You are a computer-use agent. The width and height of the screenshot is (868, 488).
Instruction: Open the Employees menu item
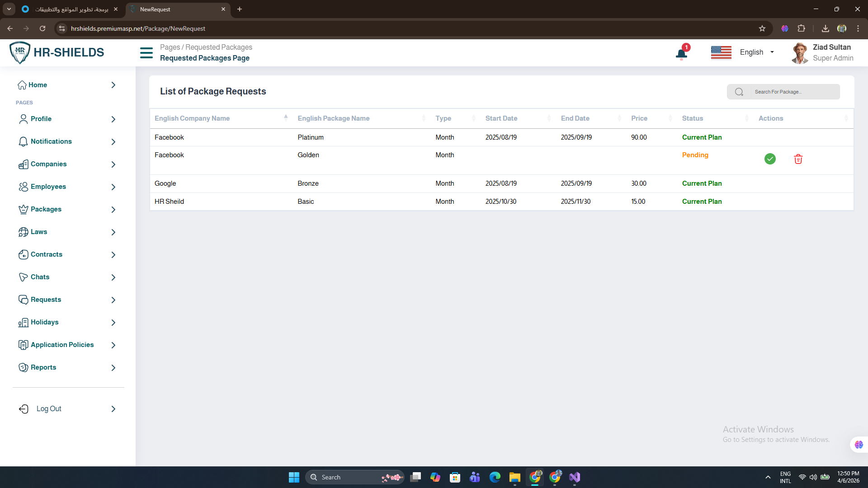(x=48, y=187)
